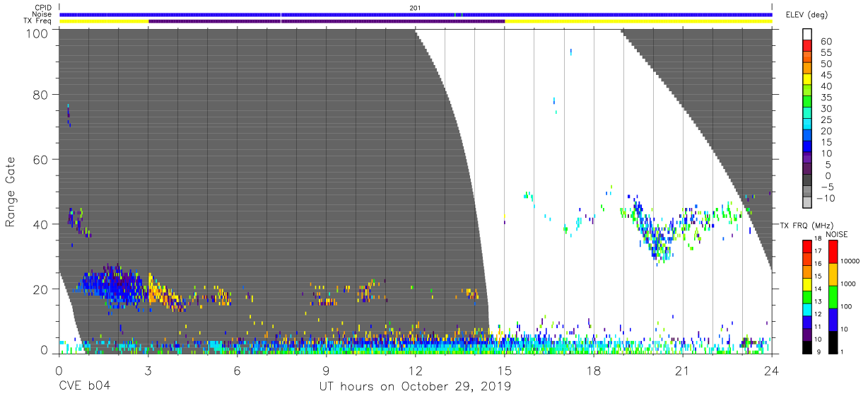Click the x-axis tick label 21
The image size is (868, 401).
[682, 370]
